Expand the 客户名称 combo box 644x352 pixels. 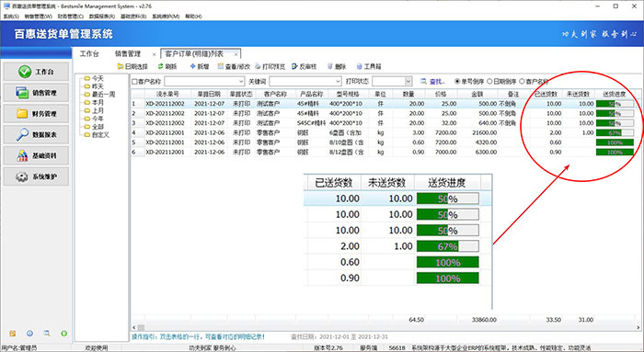click(x=241, y=81)
